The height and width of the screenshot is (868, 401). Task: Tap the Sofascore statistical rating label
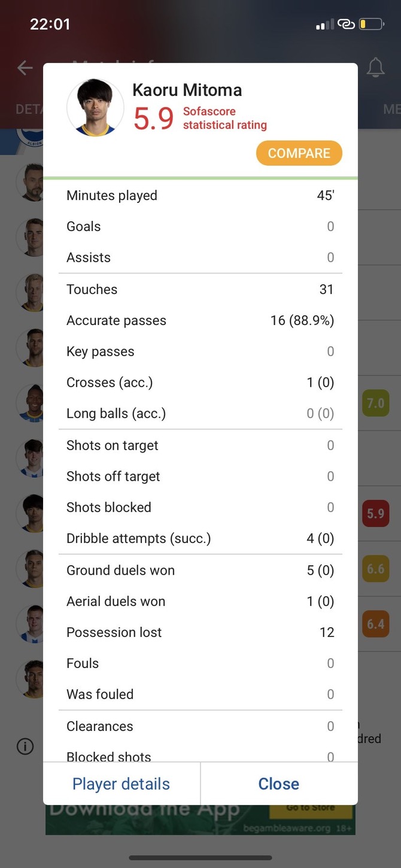pyautogui.click(x=224, y=118)
